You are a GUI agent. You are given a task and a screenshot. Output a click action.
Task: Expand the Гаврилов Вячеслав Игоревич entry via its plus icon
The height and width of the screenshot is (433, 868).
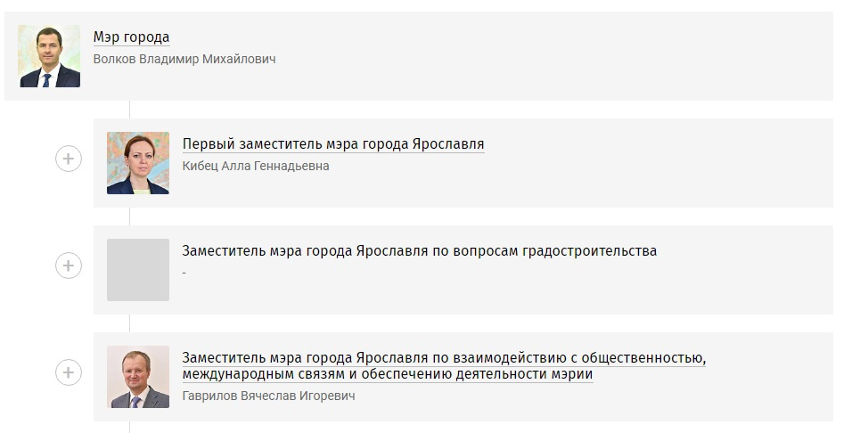68,372
